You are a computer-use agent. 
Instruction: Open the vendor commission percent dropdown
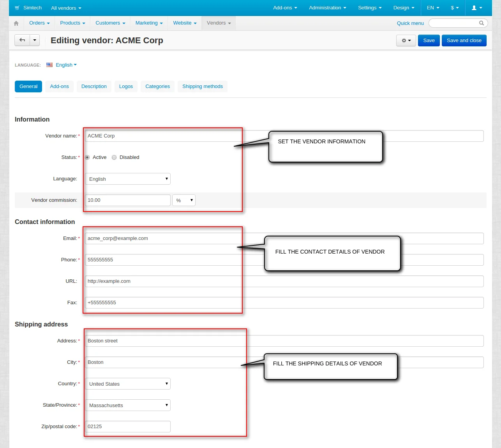coord(184,200)
